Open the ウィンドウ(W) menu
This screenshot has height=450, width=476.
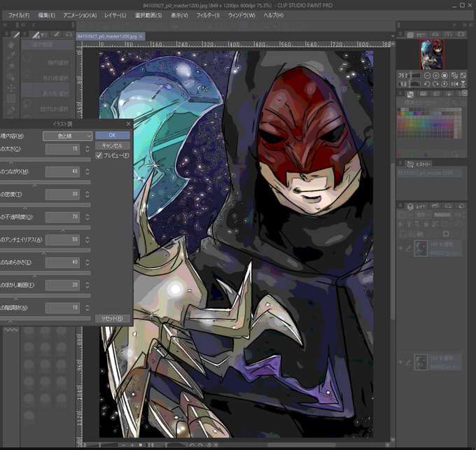click(241, 15)
